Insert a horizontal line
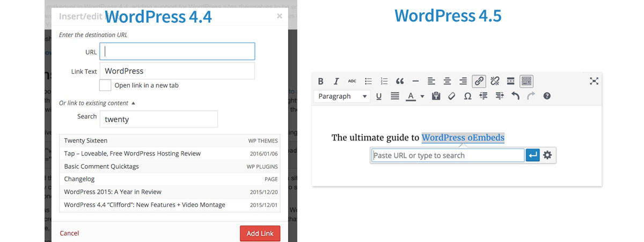Screen dimensions: 644x242 pyautogui.click(x=415, y=81)
